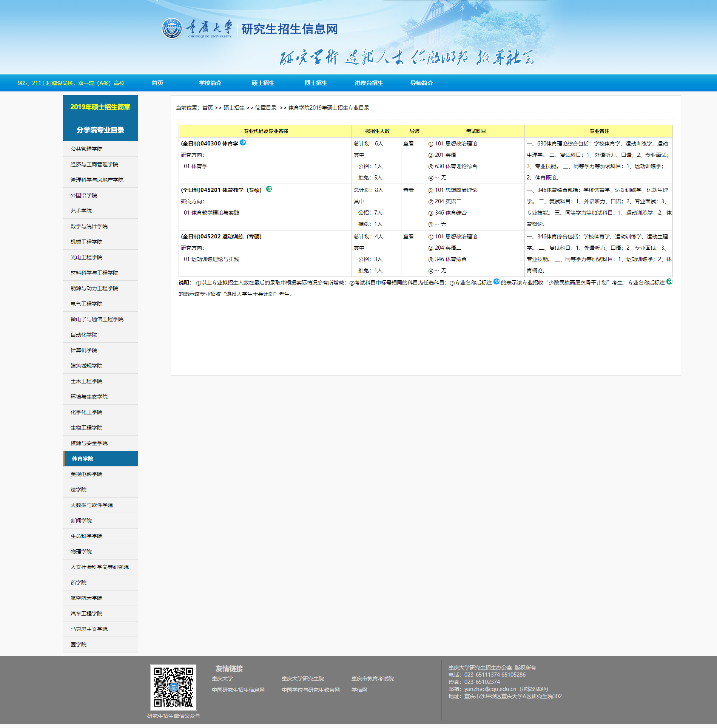Select 体育学院 in the college list

83,459
